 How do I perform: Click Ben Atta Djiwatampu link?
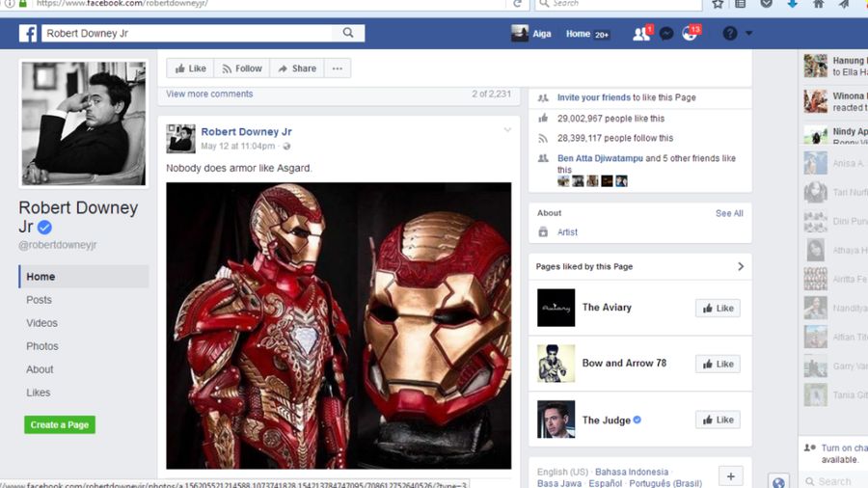(600, 158)
